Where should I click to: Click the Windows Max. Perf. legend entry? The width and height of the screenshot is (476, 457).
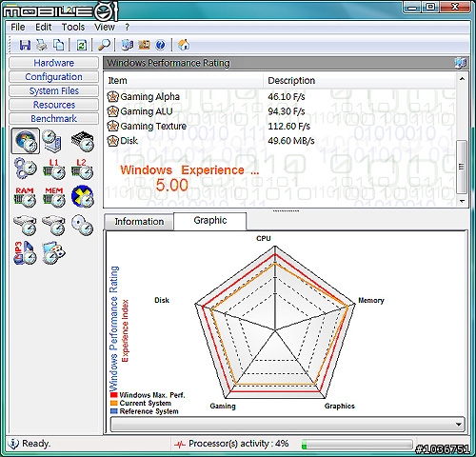[x=148, y=395]
